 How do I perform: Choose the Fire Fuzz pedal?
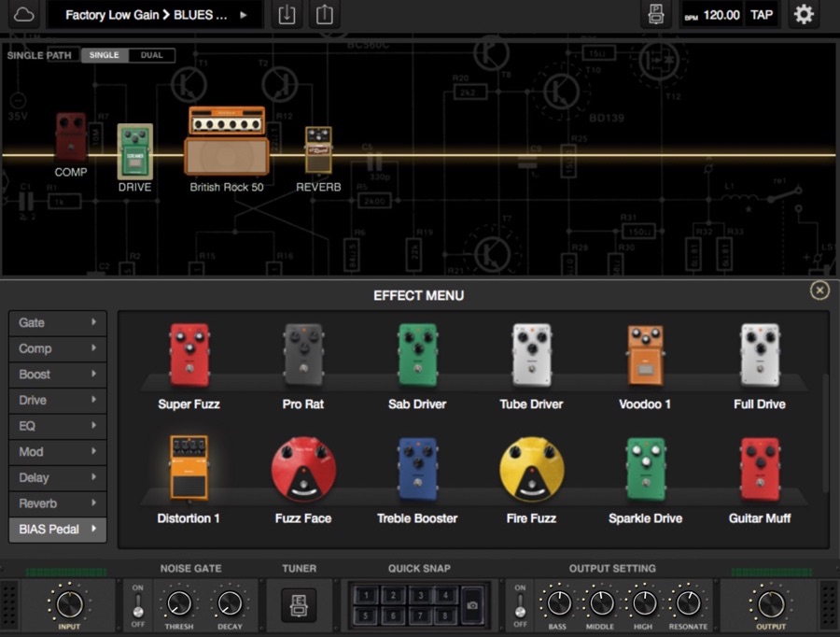tap(531, 469)
